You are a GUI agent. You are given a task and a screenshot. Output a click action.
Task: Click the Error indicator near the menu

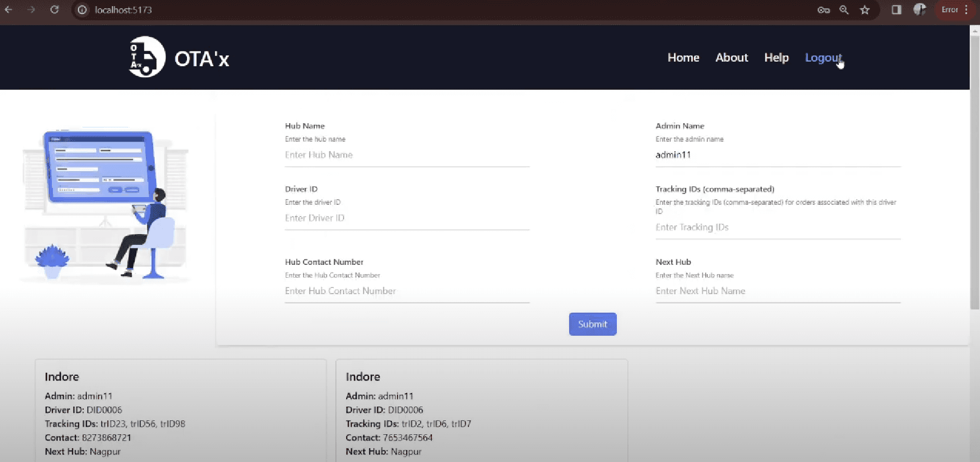tap(950, 10)
